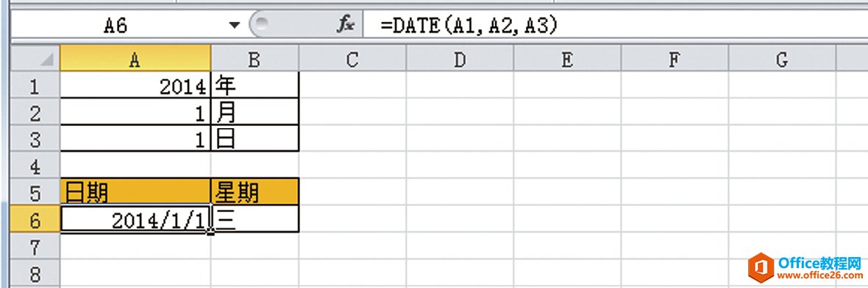
Task: Click the Select All corner triangle
Action: (x=46, y=59)
